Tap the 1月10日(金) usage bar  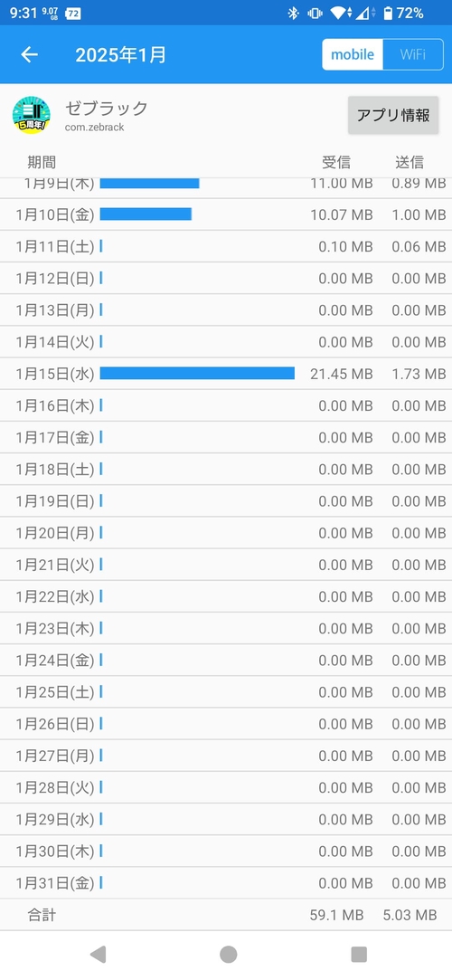(146, 214)
